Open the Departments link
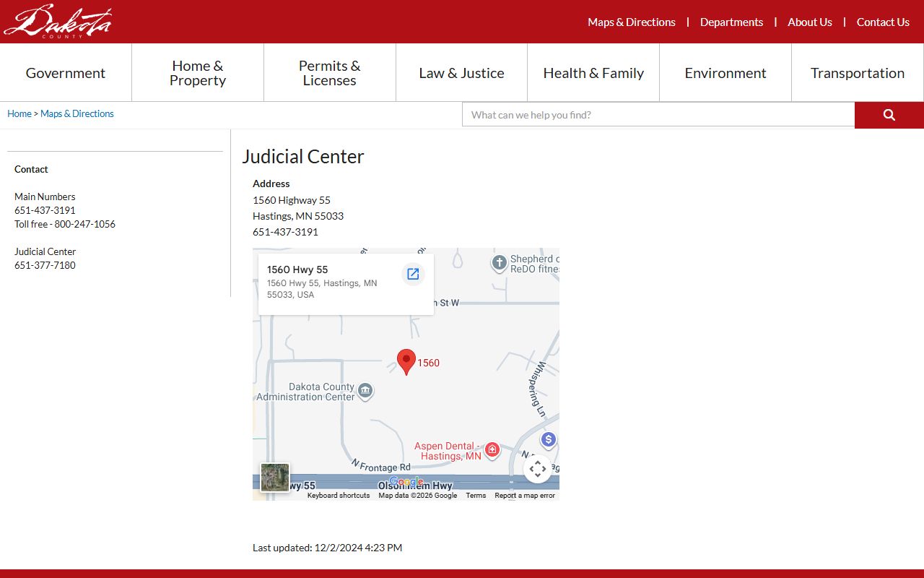This screenshot has width=924, height=578. [731, 22]
